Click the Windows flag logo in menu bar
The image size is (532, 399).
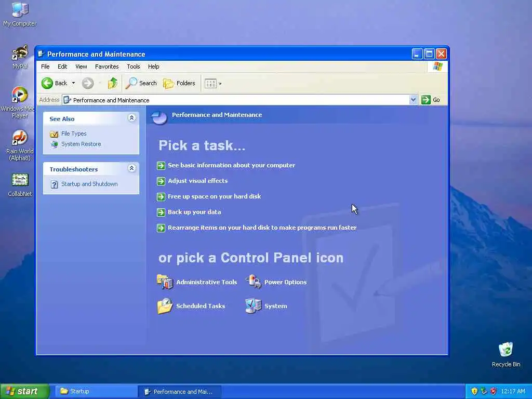pos(437,66)
